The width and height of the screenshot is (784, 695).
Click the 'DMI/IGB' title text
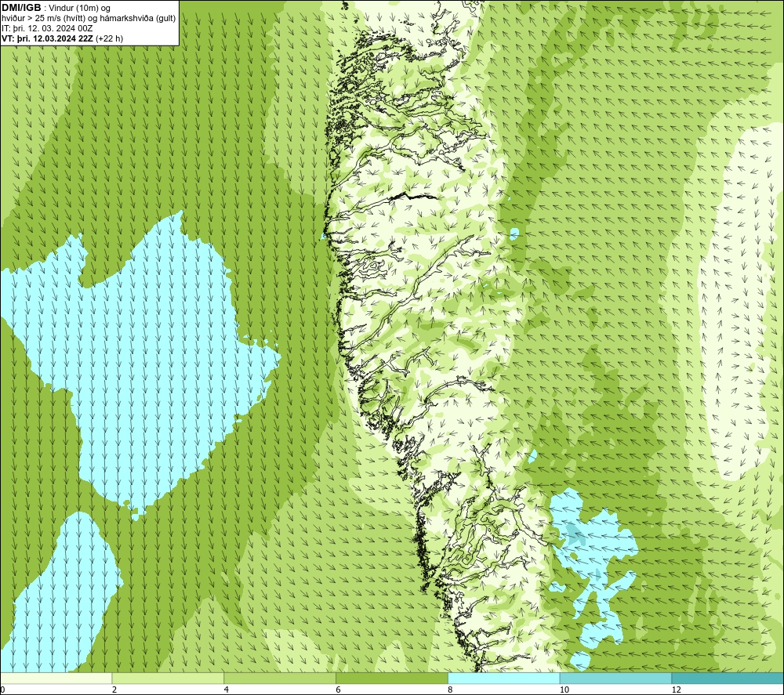pyautogui.click(x=21, y=8)
